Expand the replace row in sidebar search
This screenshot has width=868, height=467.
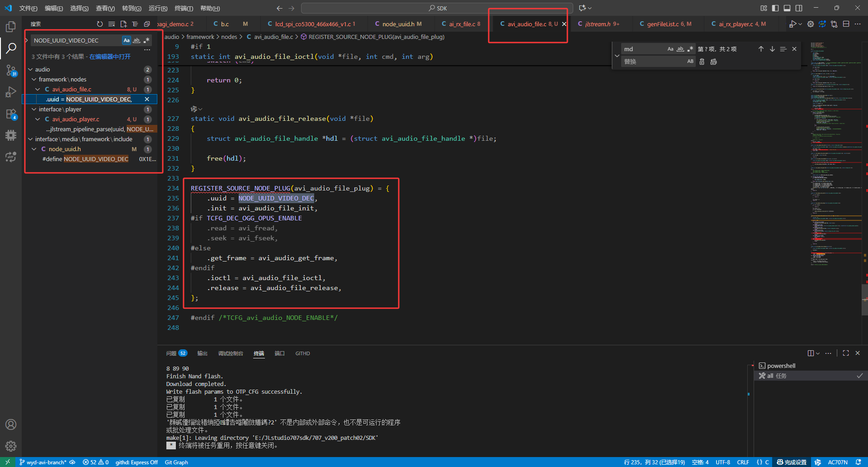[27, 40]
